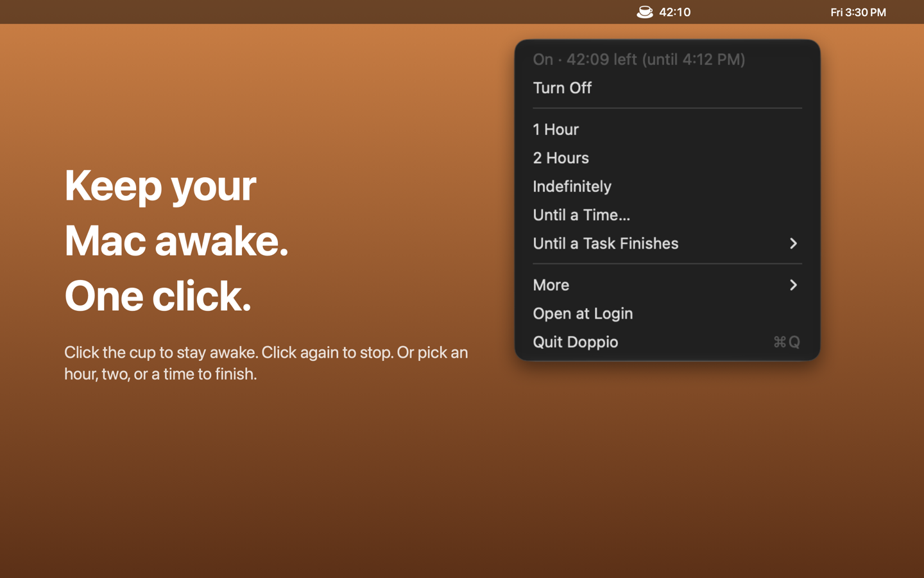
Task: Click the 42:10 countdown in the menu bar
Action: pyautogui.click(x=674, y=12)
